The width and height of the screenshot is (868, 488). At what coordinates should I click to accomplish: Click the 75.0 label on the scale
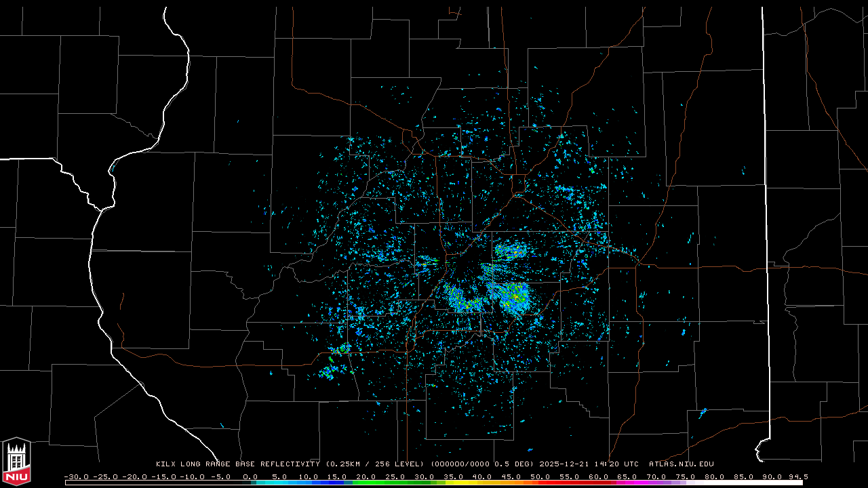pos(685,476)
